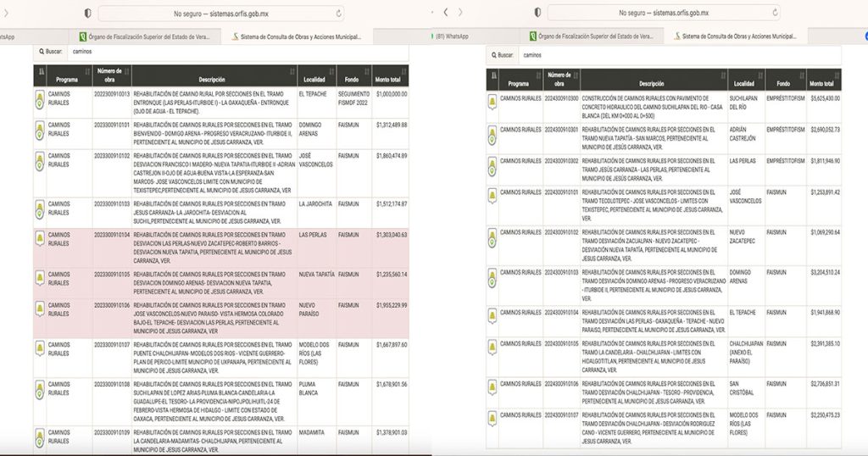Click row icon for obra 2024300910101, right window
Screen dimensions: 868x456
(492, 196)
